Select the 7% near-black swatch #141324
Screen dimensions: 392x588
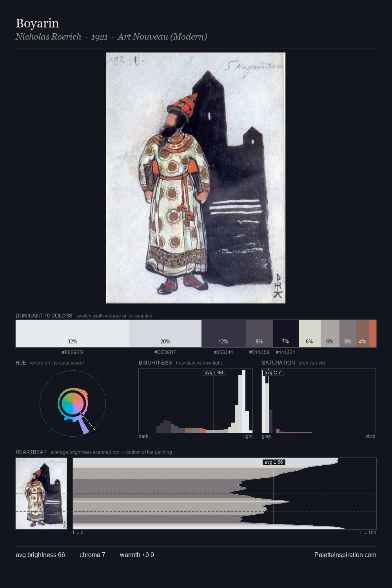pos(286,334)
